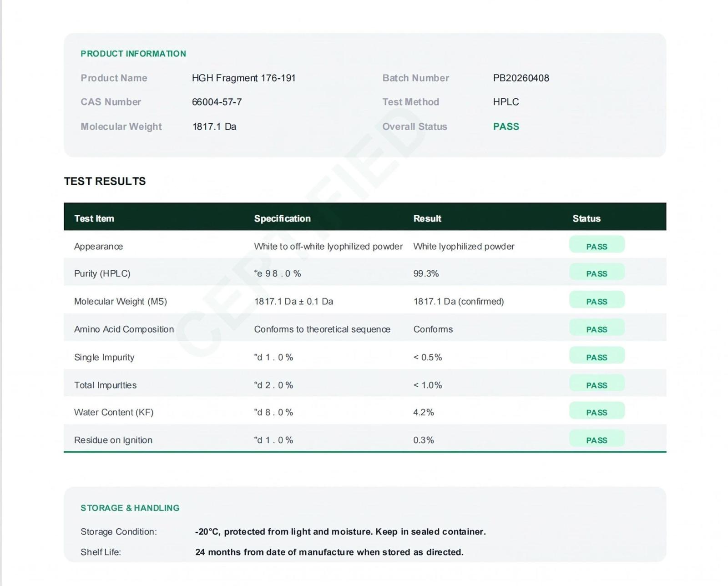Click the CAS number value "66004-57-7"

point(217,102)
